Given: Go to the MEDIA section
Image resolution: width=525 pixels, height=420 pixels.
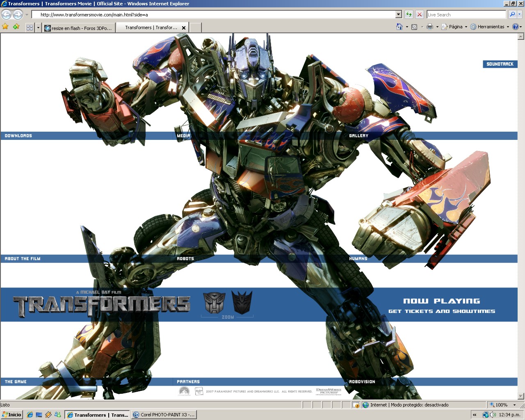Looking at the screenshot, I should click(x=183, y=136).
